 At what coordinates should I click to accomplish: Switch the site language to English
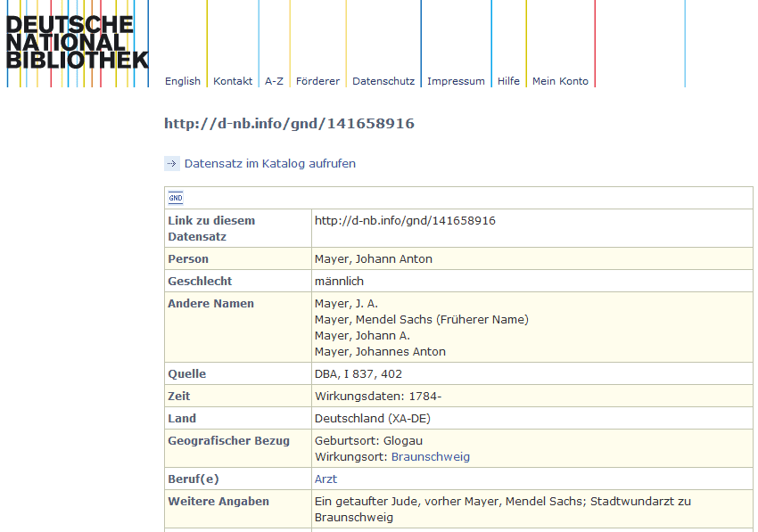click(183, 81)
